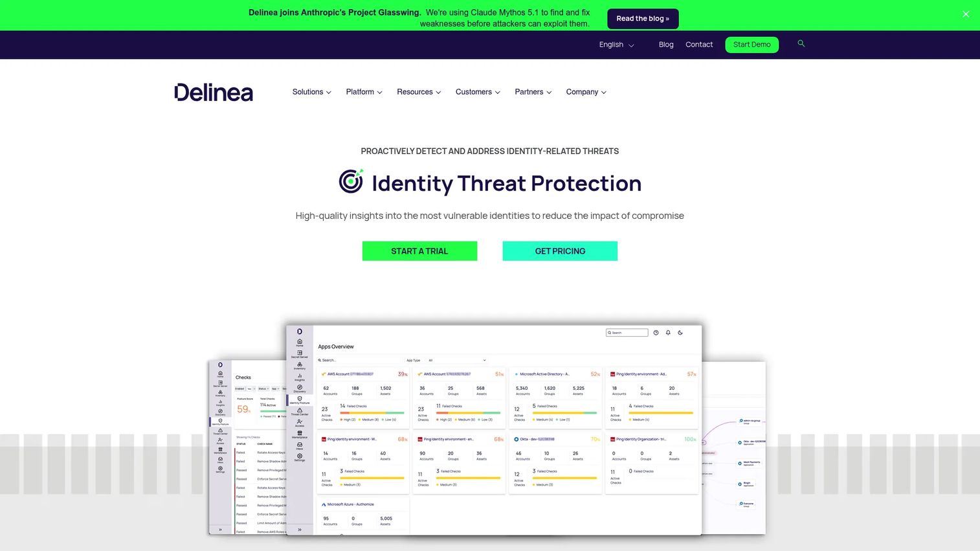Screen dimensions: 980x551
Task: Click the Read the blog button
Action: tap(643, 19)
